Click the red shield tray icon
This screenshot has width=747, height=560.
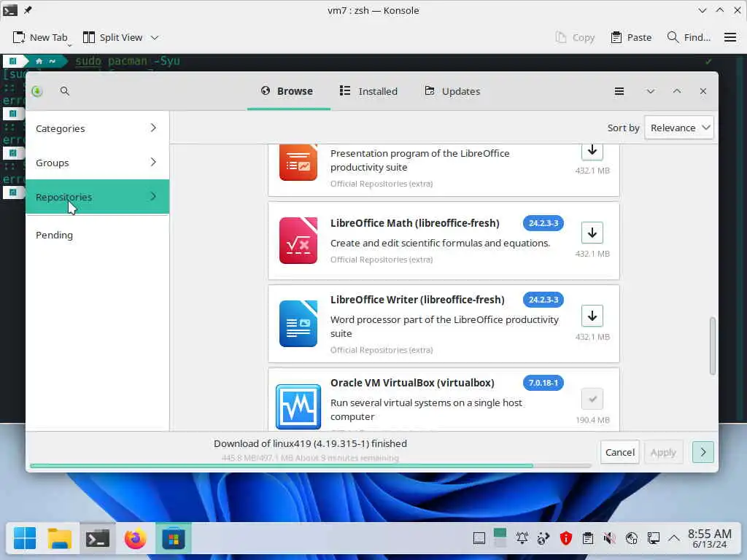[x=565, y=538]
